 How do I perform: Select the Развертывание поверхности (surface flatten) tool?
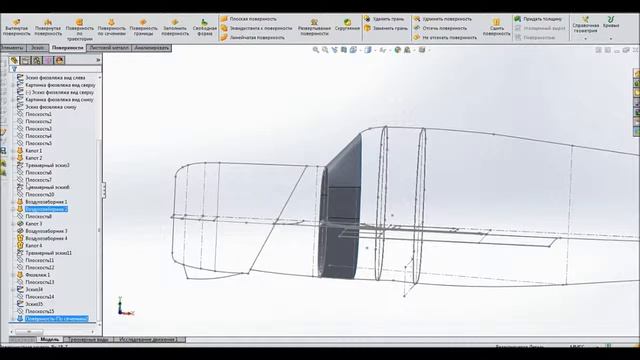click(314, 27)
